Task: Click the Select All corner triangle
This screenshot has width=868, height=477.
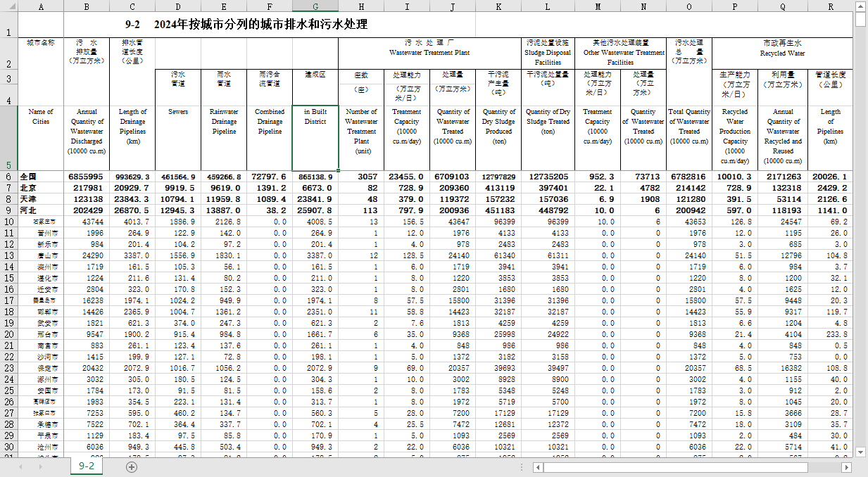Action: point(8,6)
